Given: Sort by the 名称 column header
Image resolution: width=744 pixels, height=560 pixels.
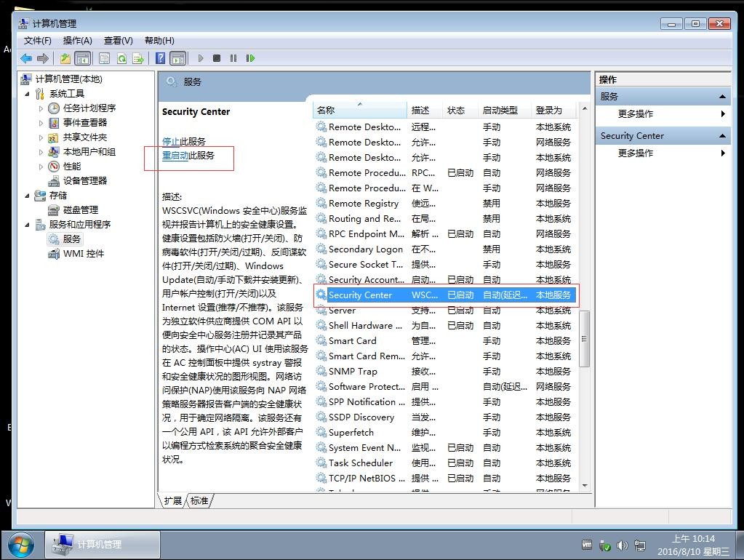Looking at the screenshot, I should [360, 110].
